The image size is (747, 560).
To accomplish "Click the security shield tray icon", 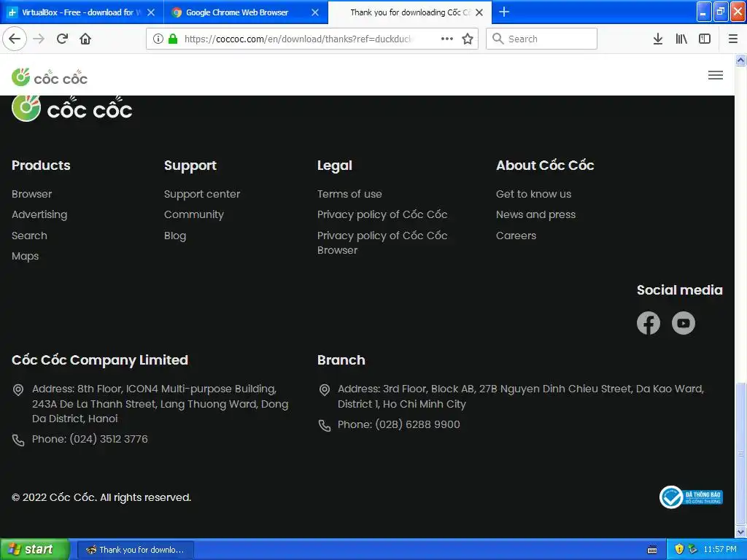I will click(x=679, y=549).
